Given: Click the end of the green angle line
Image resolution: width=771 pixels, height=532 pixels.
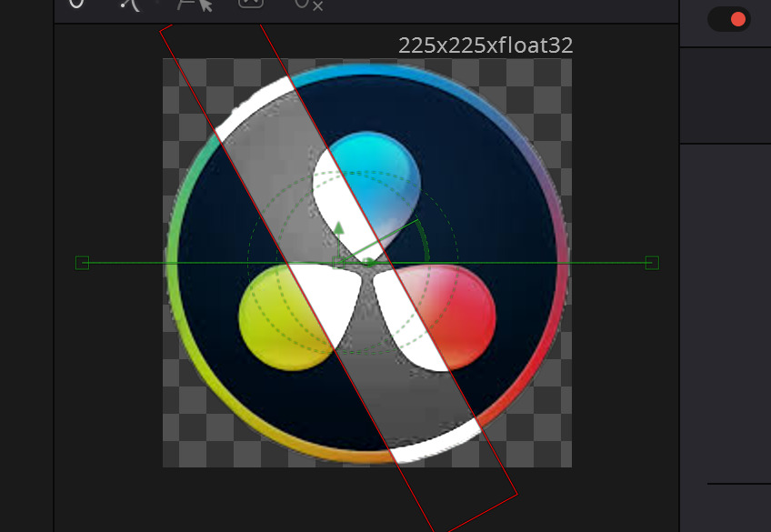Looking at the screenshot, I should click(x=417, y=220).
